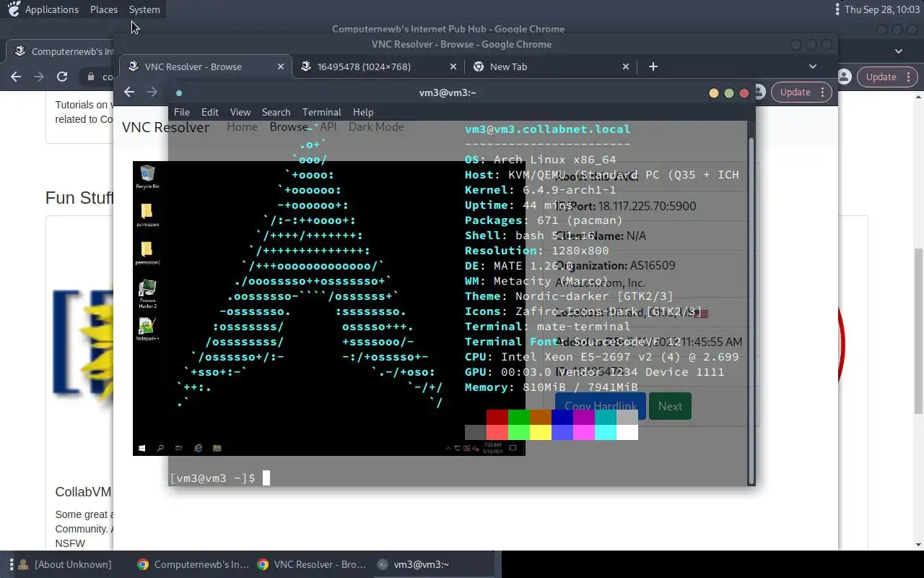Close the VNC Resolver - Browse tab

pyautogui.click(x=281, y=66)
